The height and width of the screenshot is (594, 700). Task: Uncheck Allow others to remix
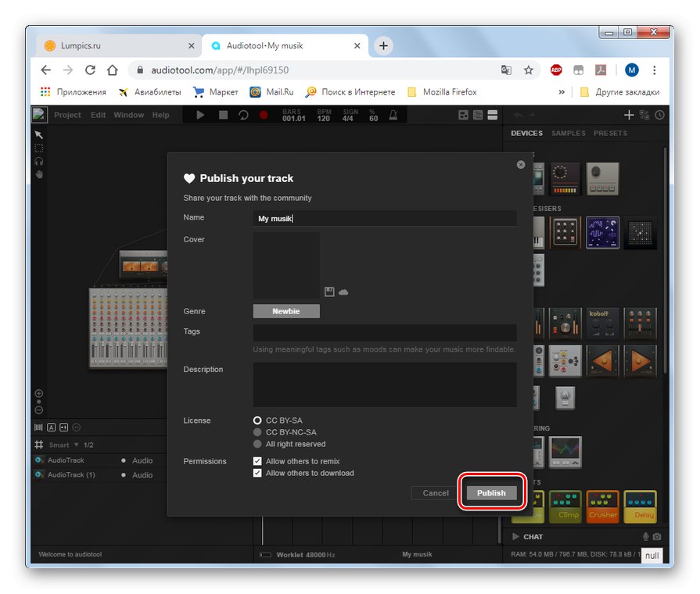[x=257, y=461]
